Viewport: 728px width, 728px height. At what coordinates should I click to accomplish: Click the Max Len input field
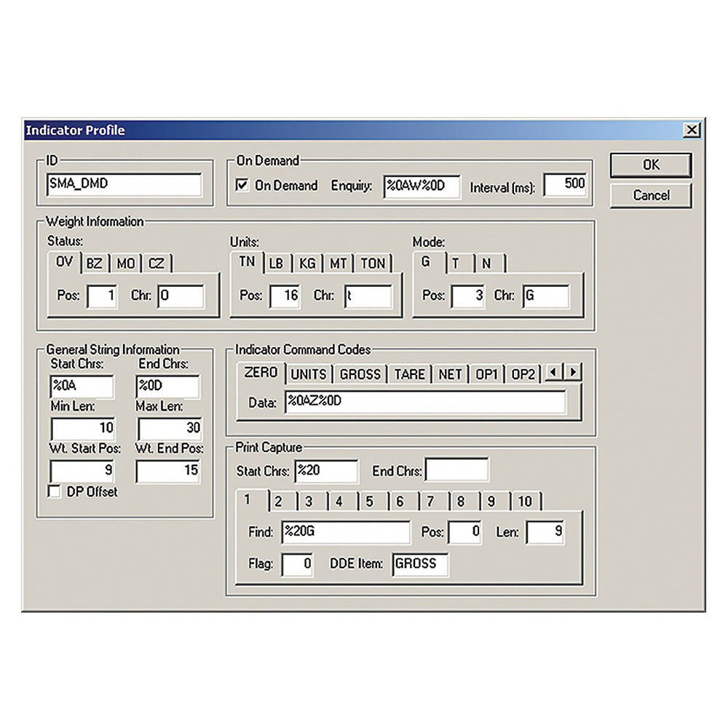coord(168,428)
